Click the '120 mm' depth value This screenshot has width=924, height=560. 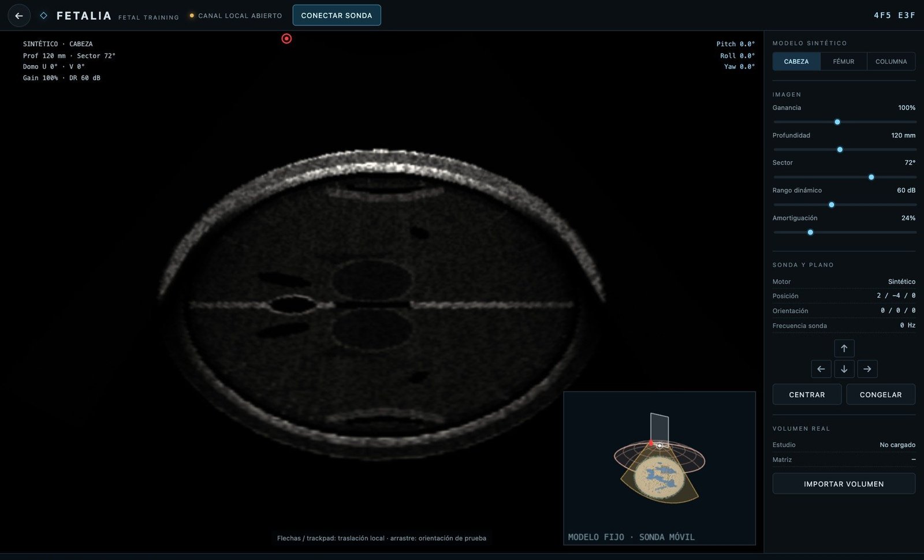[903, 135]
